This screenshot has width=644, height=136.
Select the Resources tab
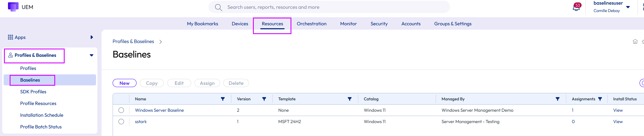tap(272, 24)
